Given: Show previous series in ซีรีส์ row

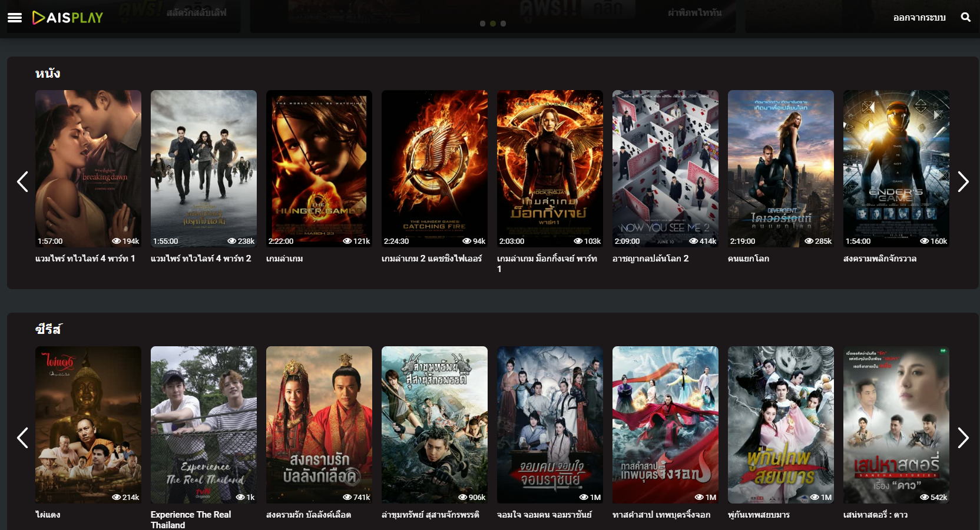Looking at the screenshot, I should 23,438.
